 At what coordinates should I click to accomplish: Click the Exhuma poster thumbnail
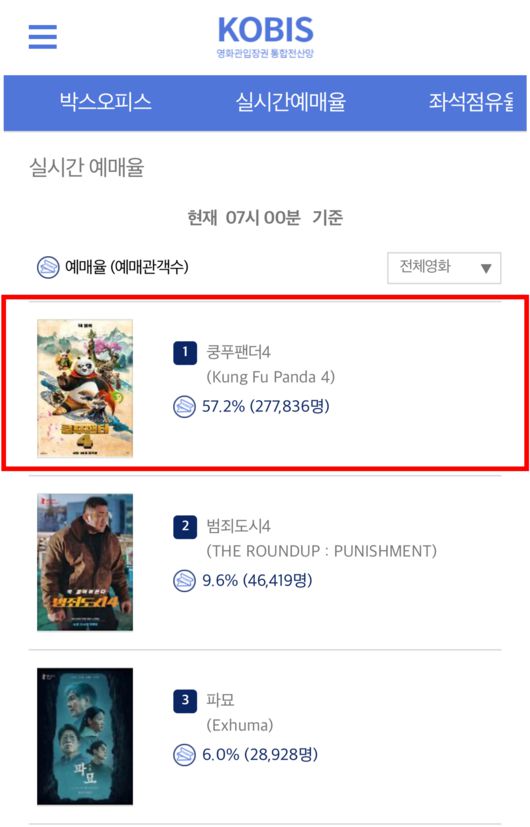tap(85, 736)
